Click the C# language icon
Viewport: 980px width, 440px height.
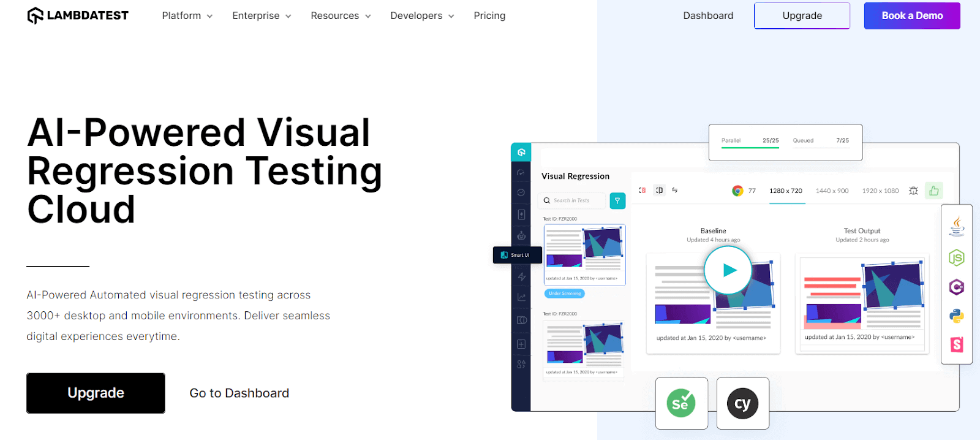coord(956,287)
